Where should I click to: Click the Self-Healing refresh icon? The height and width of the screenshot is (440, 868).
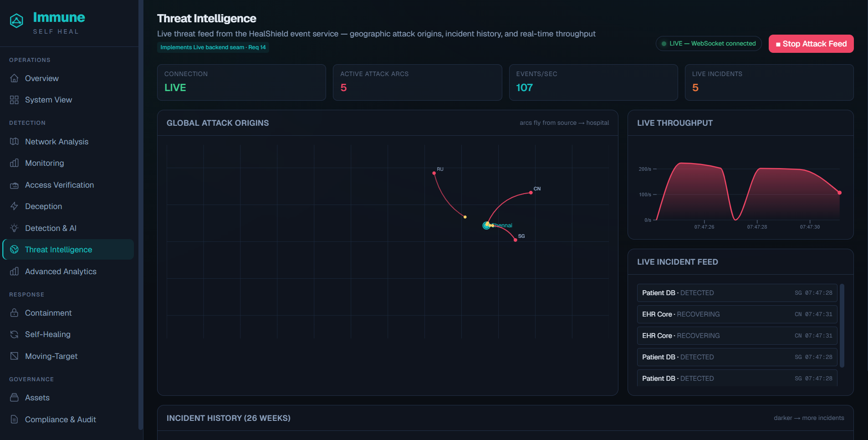coord(14,334)
